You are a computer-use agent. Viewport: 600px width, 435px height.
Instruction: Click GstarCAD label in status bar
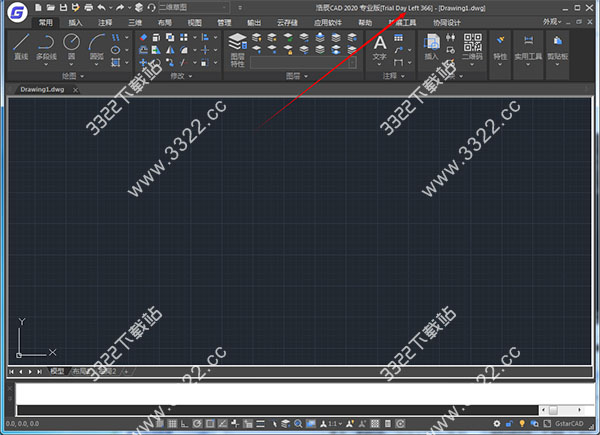569,424
